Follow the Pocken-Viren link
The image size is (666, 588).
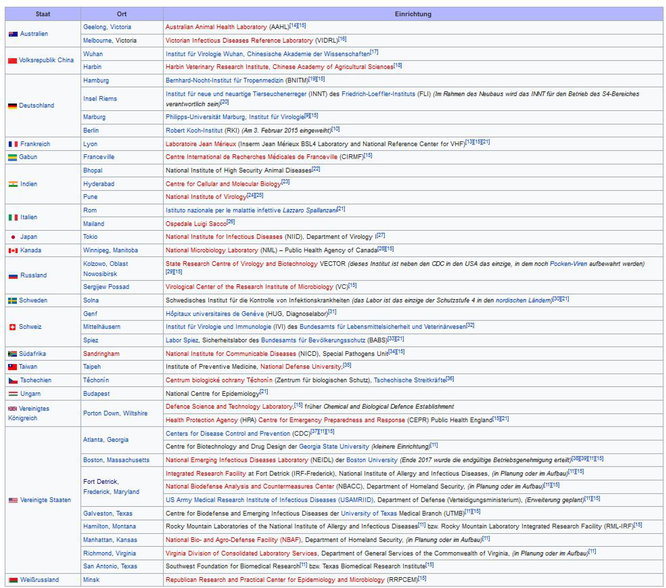(569, 264)
